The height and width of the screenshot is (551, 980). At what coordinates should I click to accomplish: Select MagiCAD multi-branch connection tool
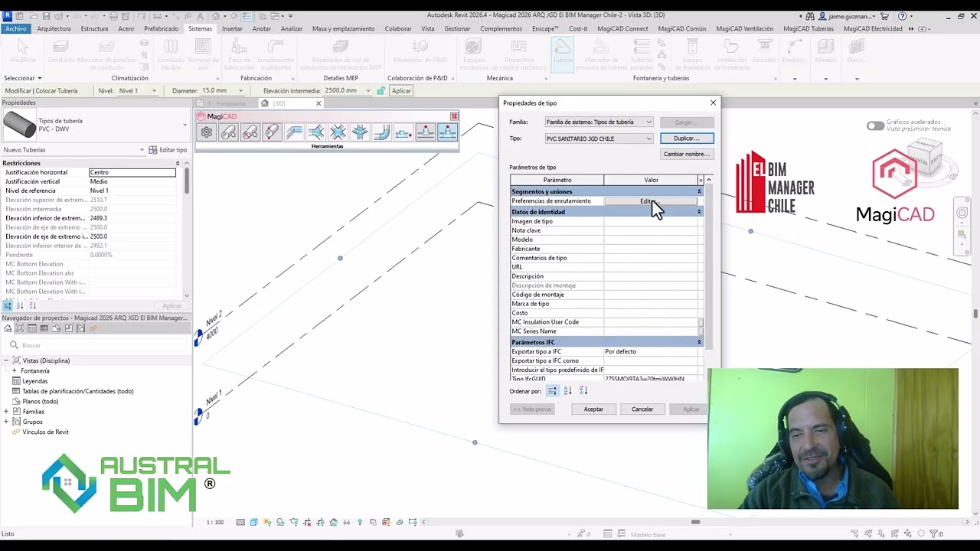[360, 132]
